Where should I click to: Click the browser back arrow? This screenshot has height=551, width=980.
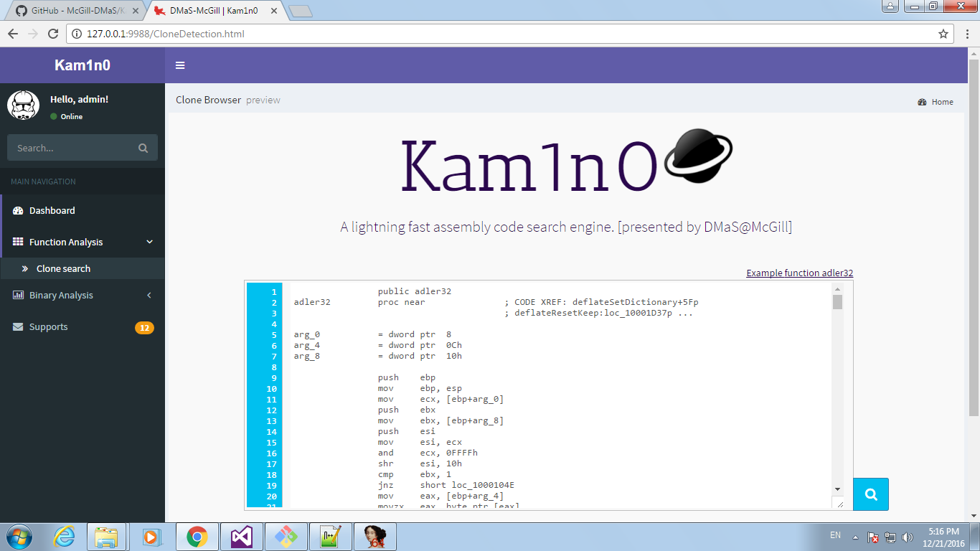[13, 34]
